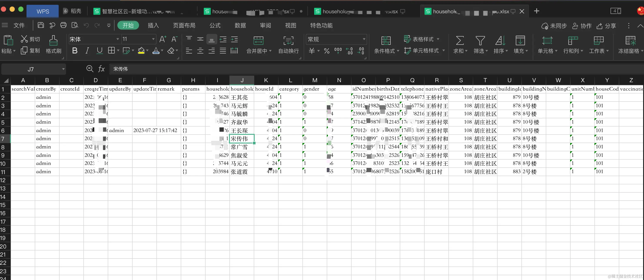Decrease font size with A- icon
644x280 pixels.
point(174,39)
